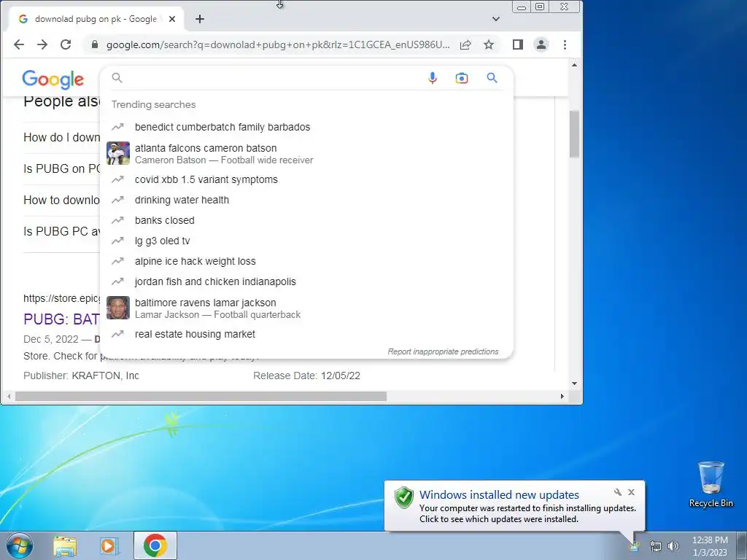
Task: Click Chrome taskbar button
Action: point(155,545)
